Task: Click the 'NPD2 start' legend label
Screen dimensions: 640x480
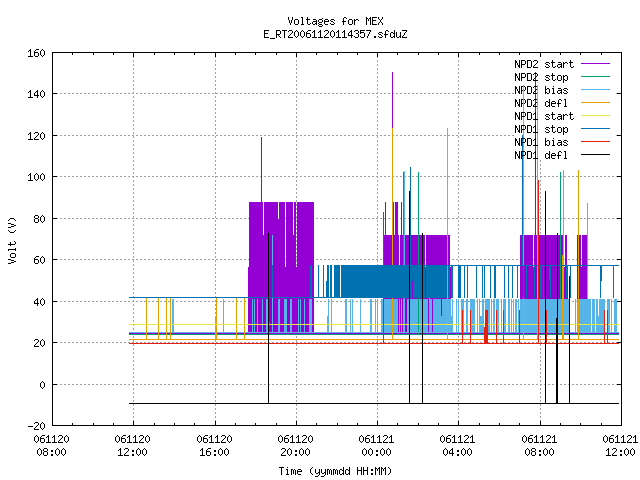Action: 544,64
